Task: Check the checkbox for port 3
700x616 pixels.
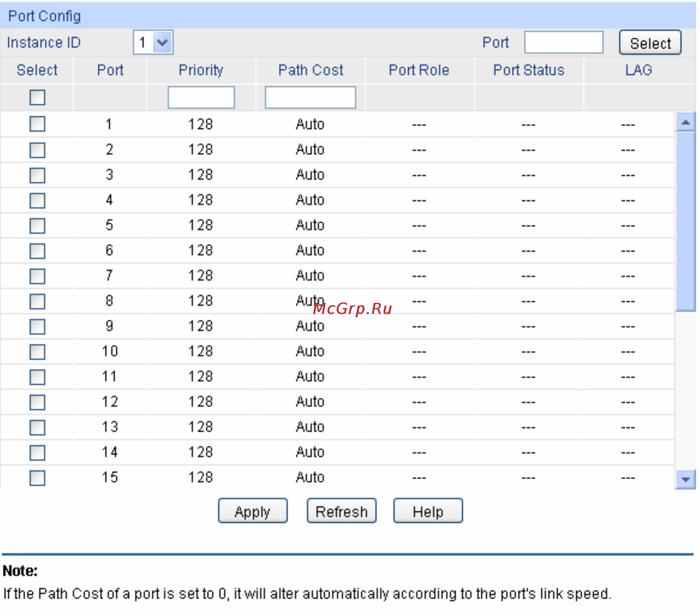Action: tap(37, 175)
